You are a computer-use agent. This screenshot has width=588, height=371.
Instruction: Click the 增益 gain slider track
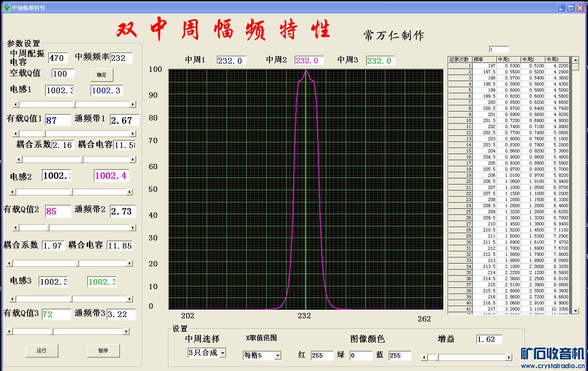466,357
